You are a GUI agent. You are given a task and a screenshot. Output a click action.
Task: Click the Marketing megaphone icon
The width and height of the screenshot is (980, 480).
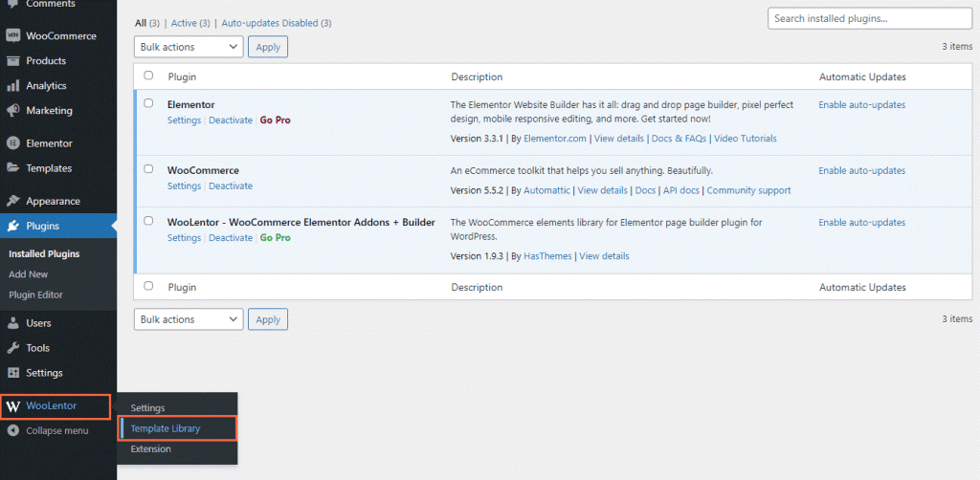[12, 111]
